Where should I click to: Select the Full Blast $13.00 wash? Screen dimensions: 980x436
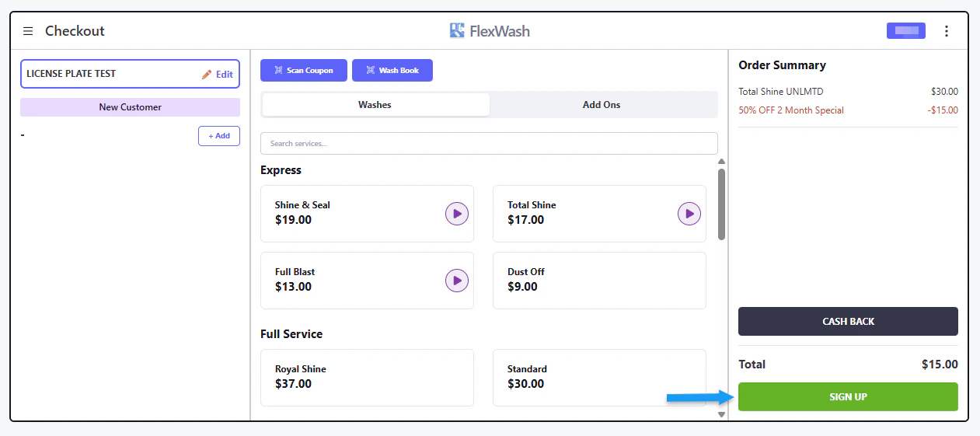click(367, 281)
